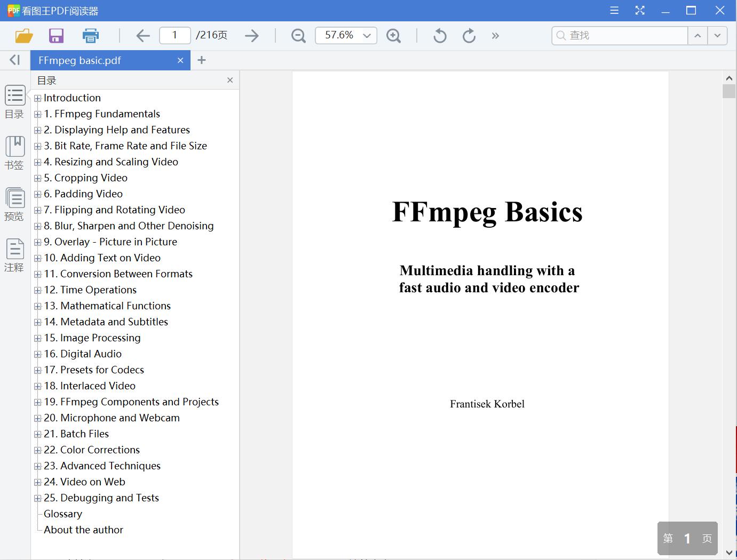Click the vertical scrollbar thumb

[729, 91]
